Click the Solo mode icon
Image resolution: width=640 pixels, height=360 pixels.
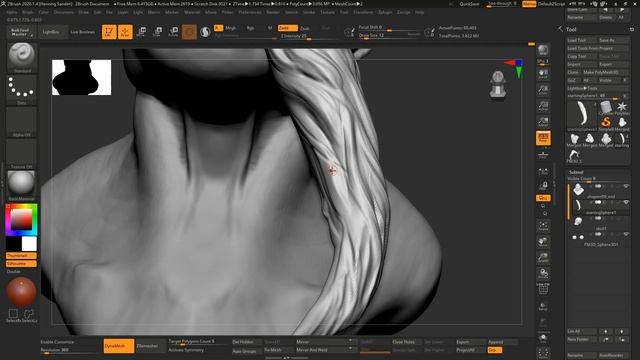point(543,338)
